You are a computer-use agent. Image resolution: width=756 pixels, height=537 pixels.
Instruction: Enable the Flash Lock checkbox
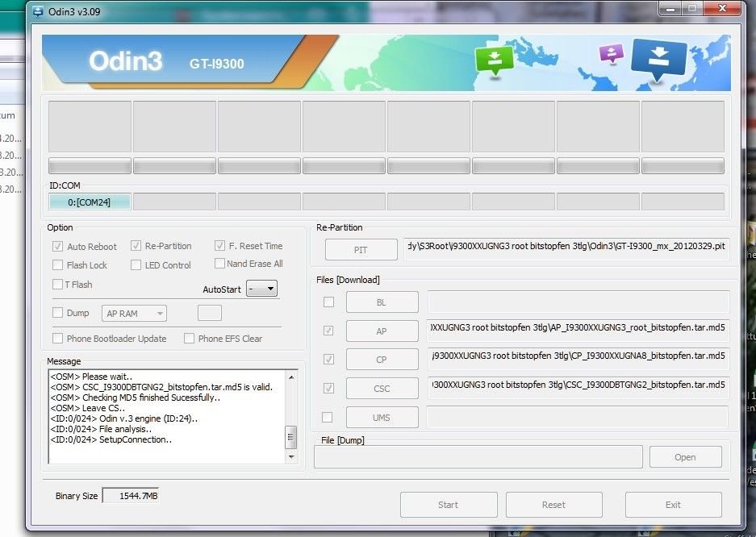(x=57, y=265)
